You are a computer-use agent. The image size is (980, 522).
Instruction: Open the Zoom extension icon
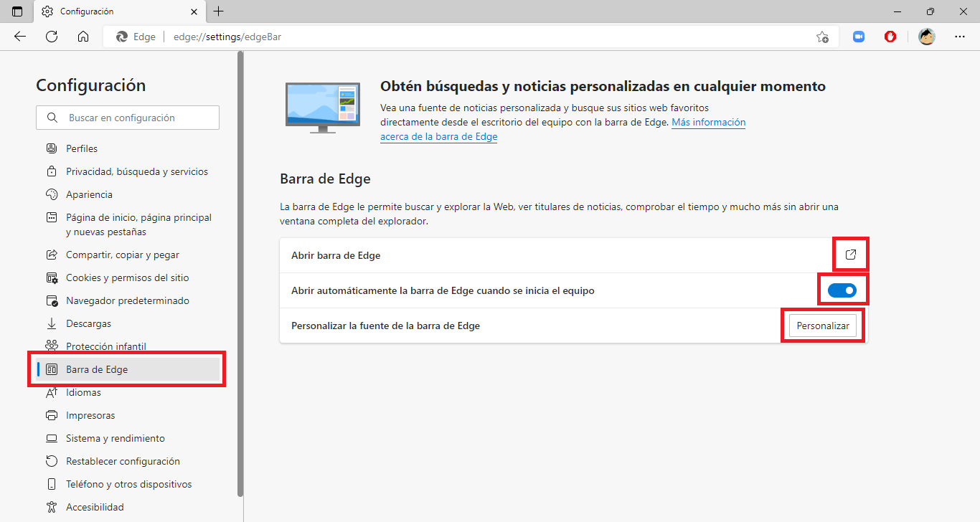click(x=859, y=37)
